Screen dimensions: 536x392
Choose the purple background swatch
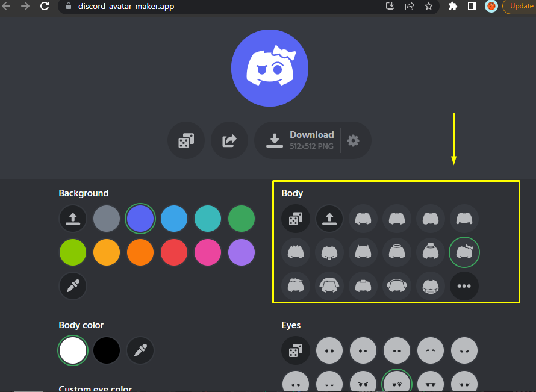pyautogui.click(x=242, y=252)
